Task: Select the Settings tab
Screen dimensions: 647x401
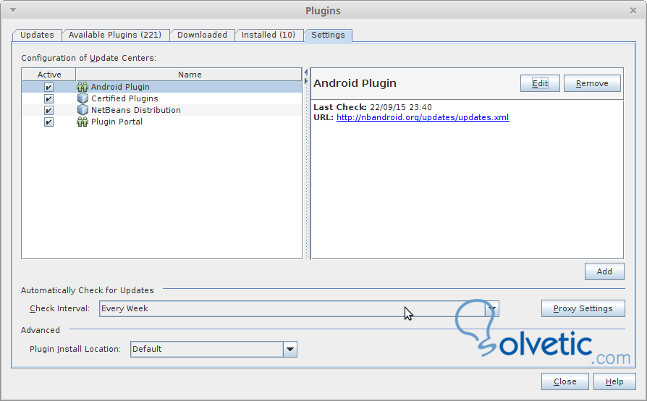Action: 328,35
